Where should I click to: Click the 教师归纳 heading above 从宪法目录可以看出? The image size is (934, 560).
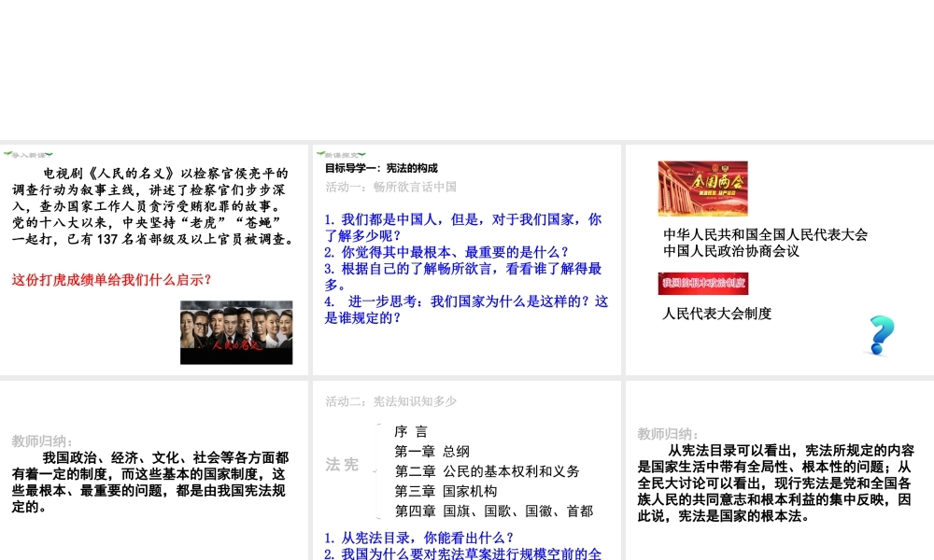click(x=668, y=434)
